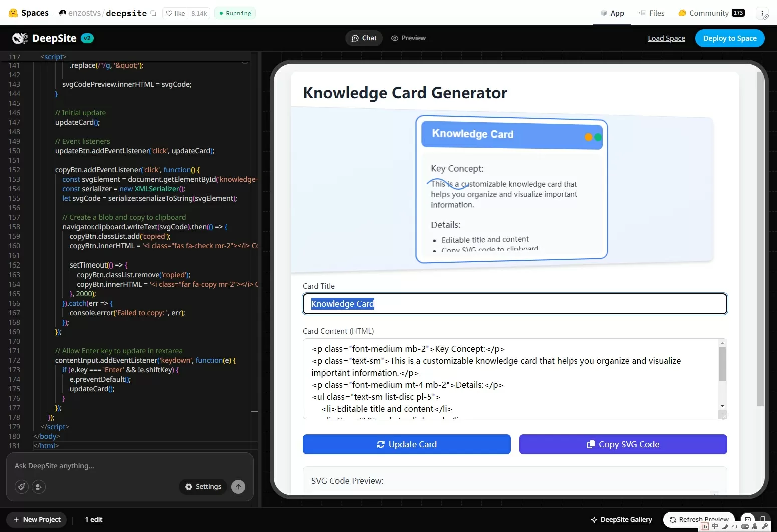Image resolution: width=777 pixels, height=532 pixels.
Task: Click the add-user icon beside the paintbrush
Action: tap(39, 486)
